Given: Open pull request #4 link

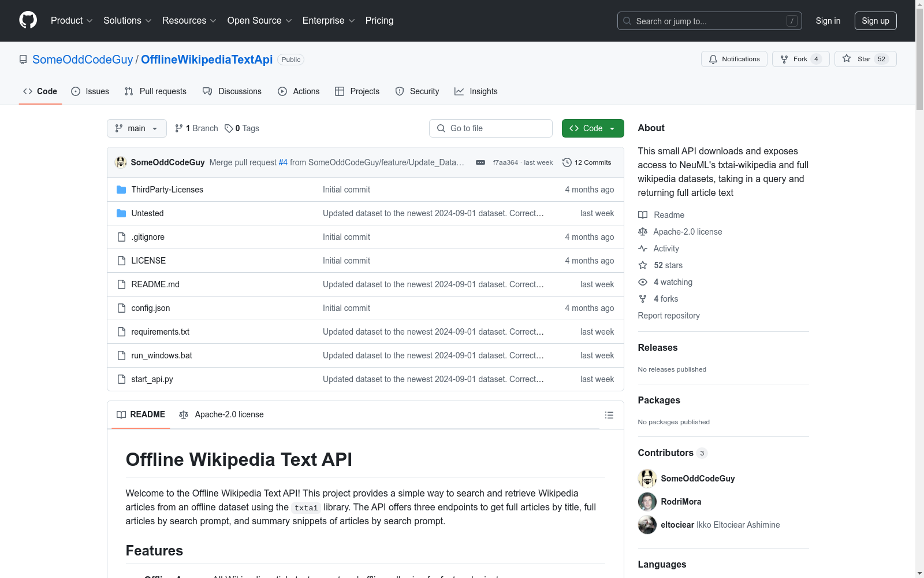Looking at the screenshot, I should [283, 162].
